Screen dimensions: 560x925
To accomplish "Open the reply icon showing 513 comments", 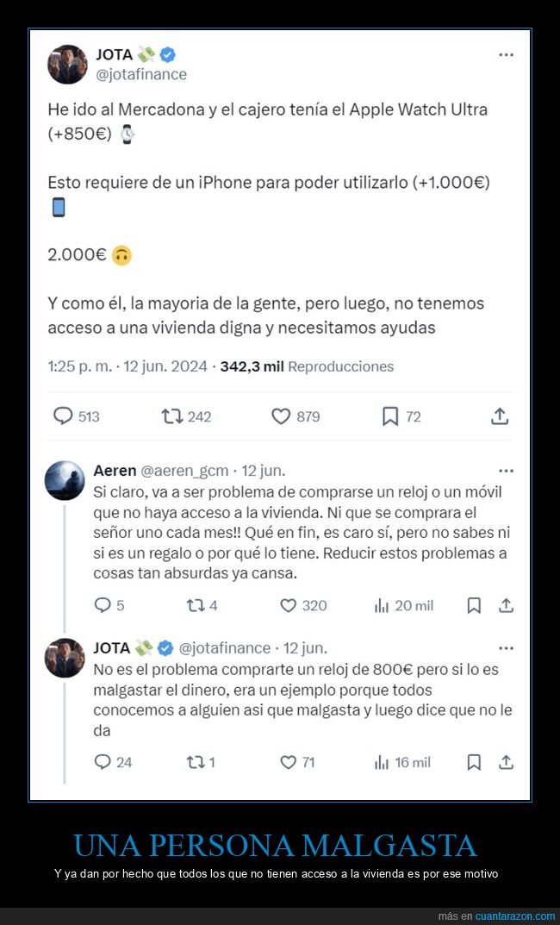I will [x=63, y=416].
